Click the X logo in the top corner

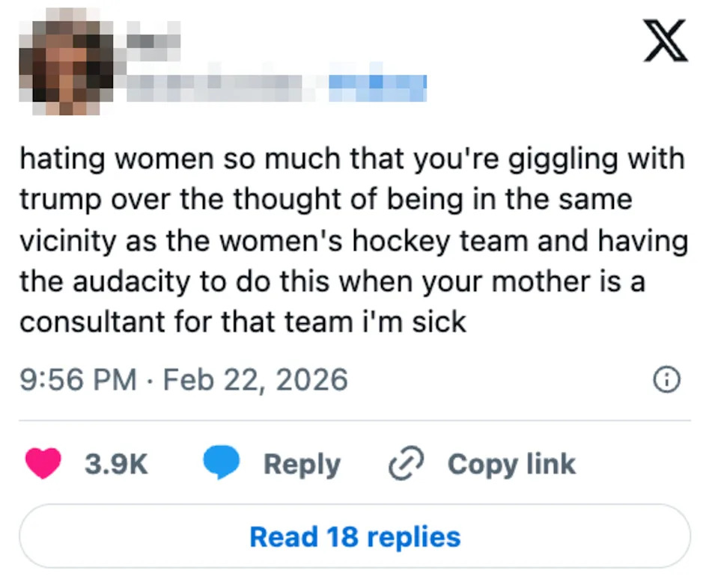(x=664, y=41)
